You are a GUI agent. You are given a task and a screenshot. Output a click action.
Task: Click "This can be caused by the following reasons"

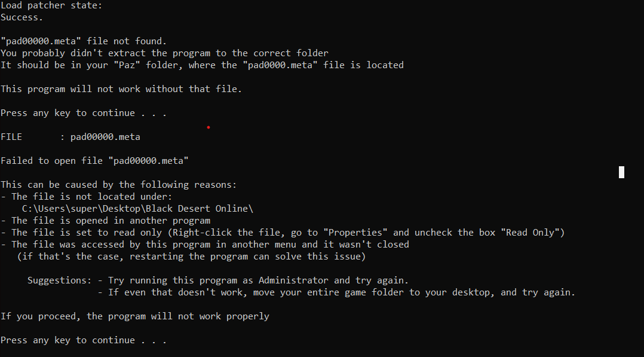click(x=118, y=185)
